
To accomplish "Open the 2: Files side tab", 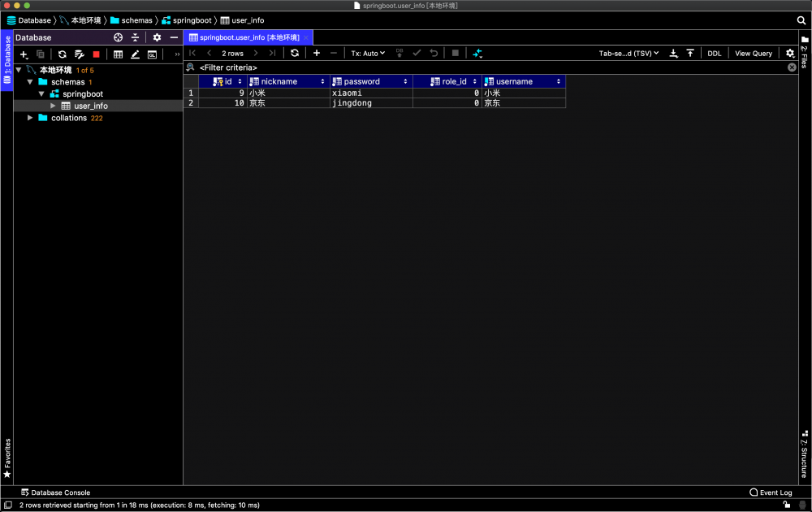I will (x=804, y=52).
